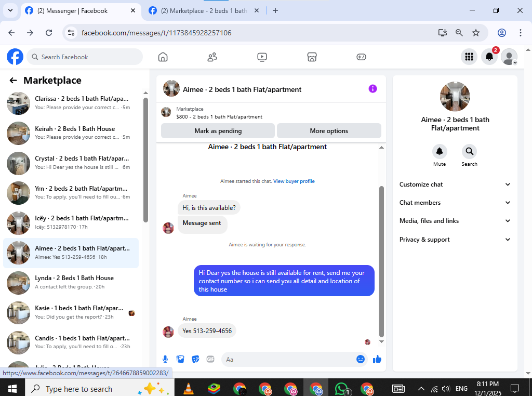Choose a sticker icon
The height and width of the screenshot is (396, 532).
195,359
